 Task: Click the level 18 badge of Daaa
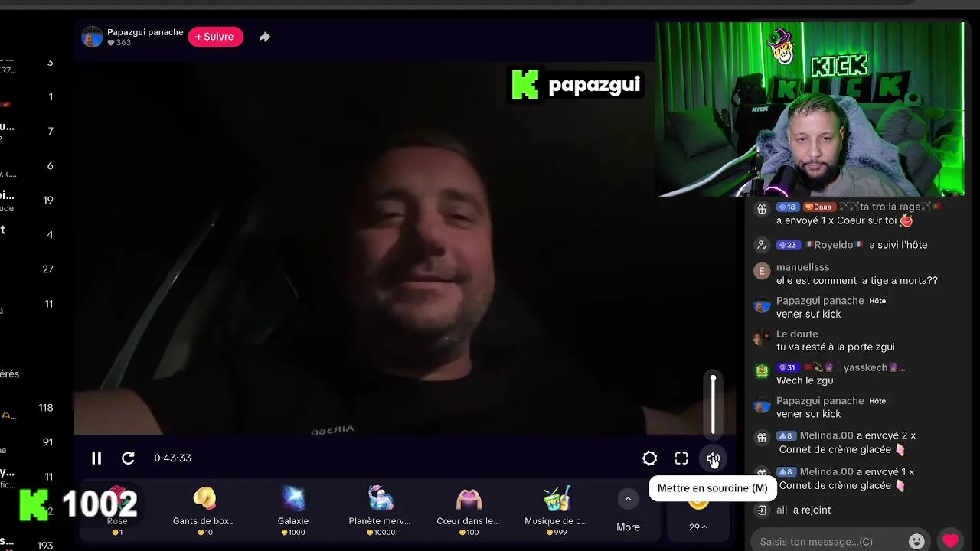[788, 207]
